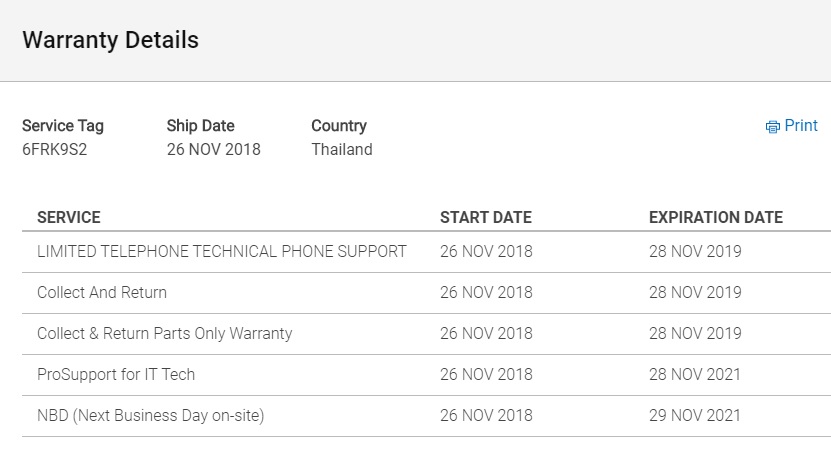Click the 28 NOV 2021 ProSupport expiration date

click(x=695, y=374)
